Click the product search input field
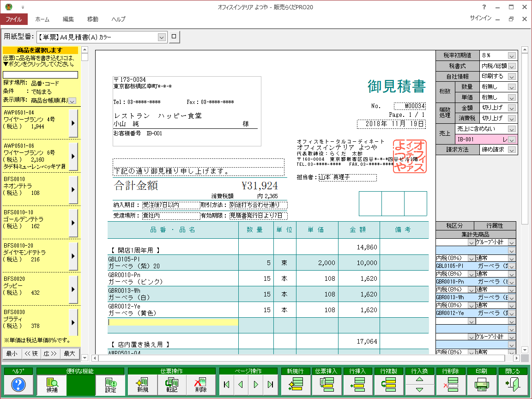 pos(40,75)
